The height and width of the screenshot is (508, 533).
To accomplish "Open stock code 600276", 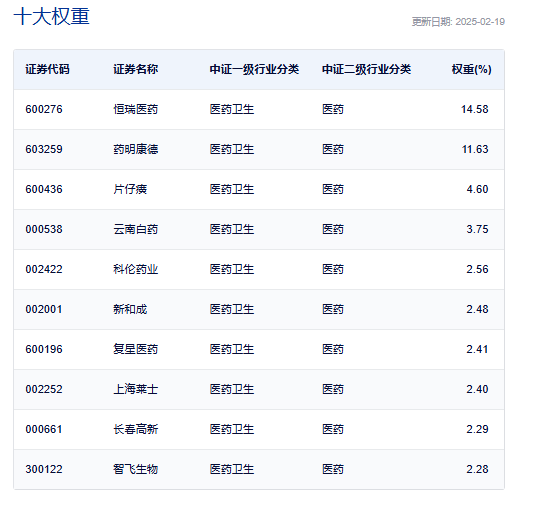I will [x=44, y=109].
